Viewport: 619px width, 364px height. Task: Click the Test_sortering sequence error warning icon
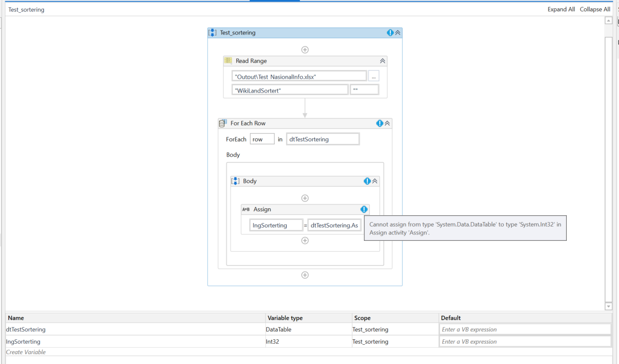click(390, 33)
